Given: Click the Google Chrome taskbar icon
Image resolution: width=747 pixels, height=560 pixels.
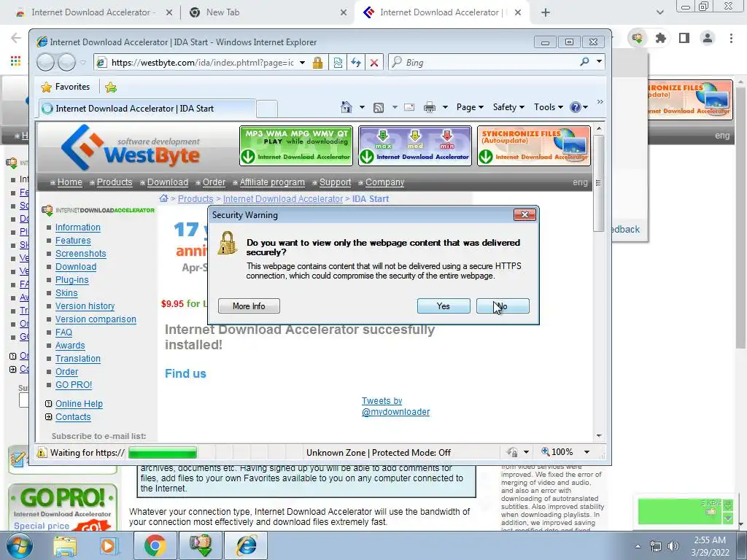Looking at the screenshot, I should click(x=155, y=545).
